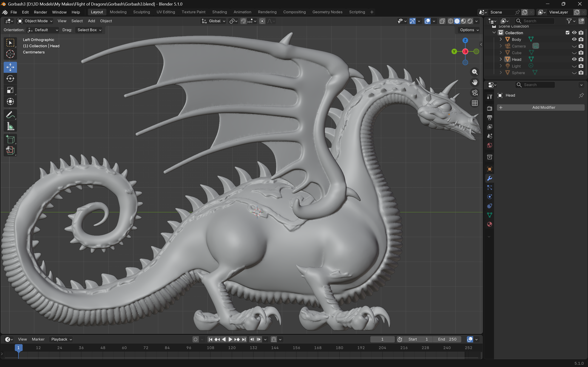Choose the Measure ruler tool

coord(10,126)
